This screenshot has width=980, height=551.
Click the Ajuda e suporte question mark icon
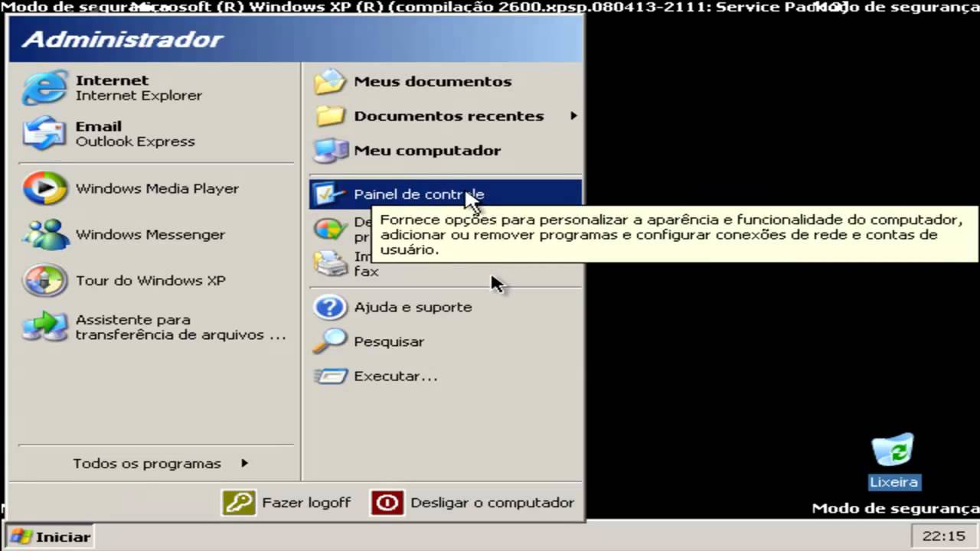click(x=331, y=308)
